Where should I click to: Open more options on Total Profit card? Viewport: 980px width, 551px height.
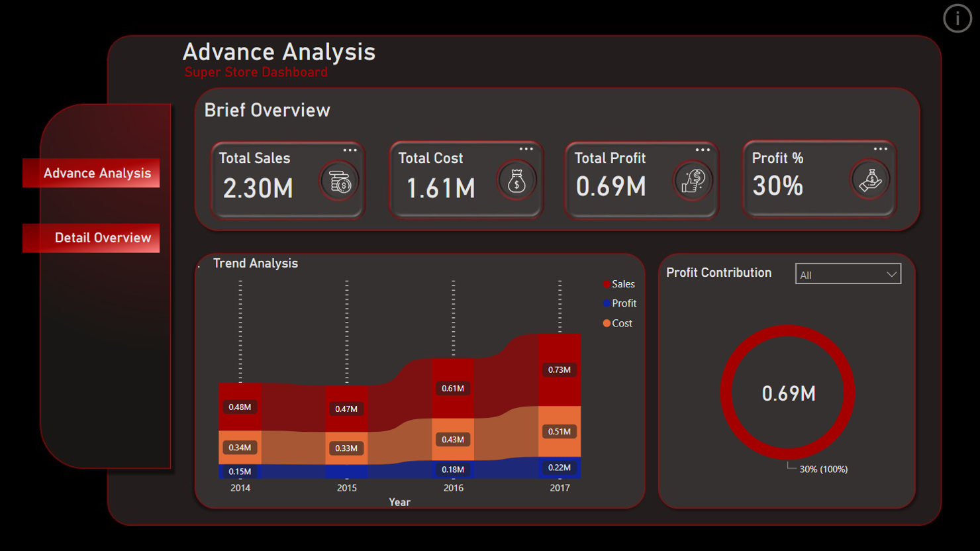[x=703, y=150]
